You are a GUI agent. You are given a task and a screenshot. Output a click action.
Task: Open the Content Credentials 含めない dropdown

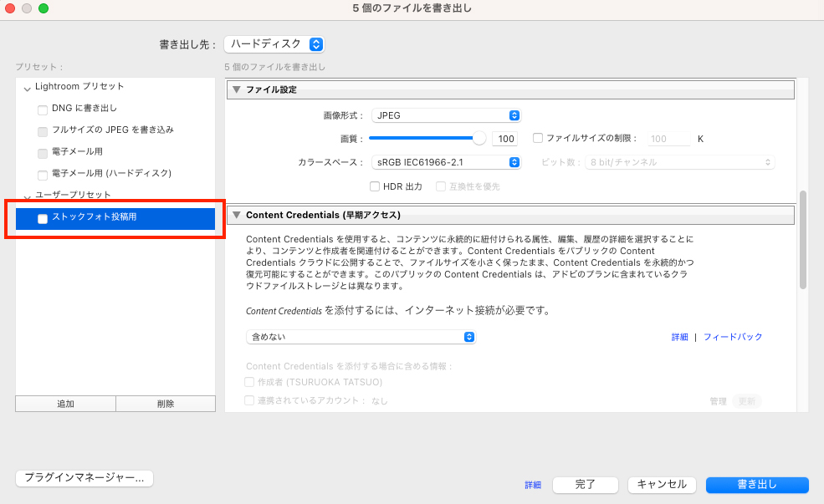pyautogui.click(x=361, y=337)
